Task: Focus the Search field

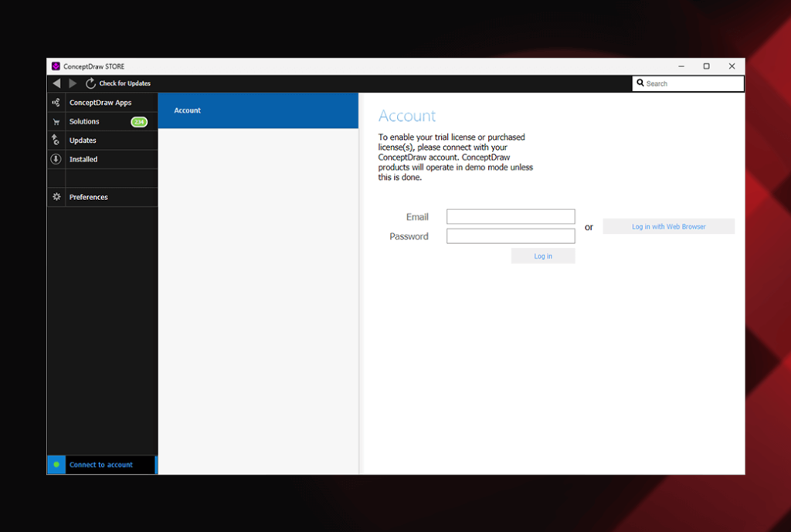Action: click(x=688, y=83)
